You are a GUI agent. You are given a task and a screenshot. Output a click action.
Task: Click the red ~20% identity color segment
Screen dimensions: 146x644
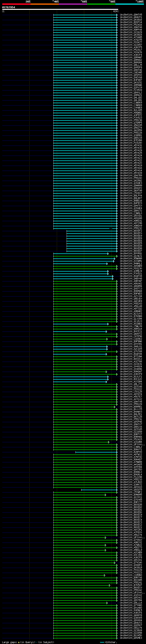[16, 4]
